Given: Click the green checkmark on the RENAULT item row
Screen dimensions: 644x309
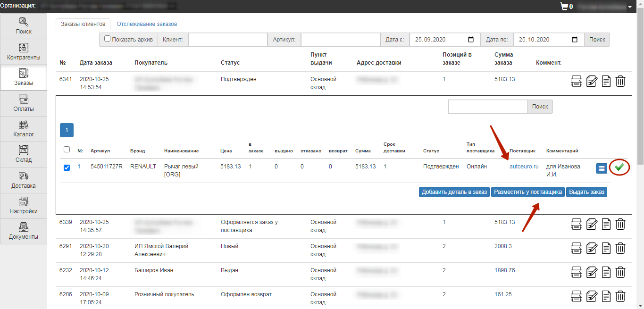Looking at the screenshot, I should point(619,167).
